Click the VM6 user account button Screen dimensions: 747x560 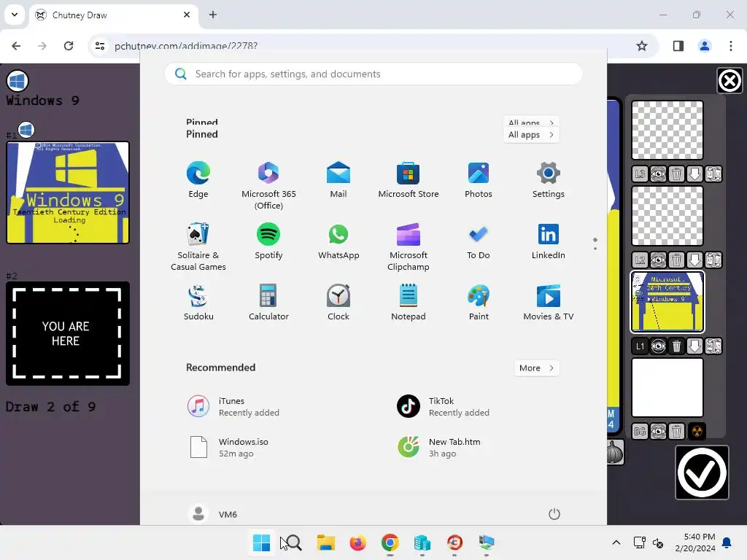click(x=212, y=514)
